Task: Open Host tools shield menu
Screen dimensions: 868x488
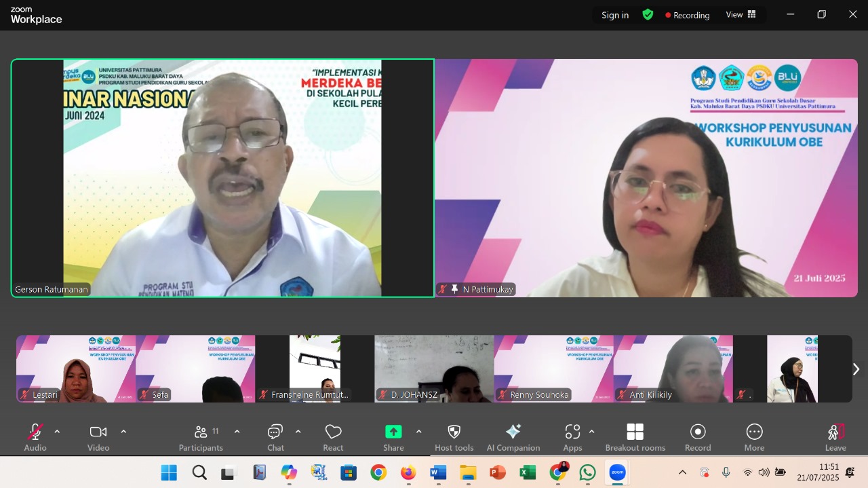Action: (454, 437)
